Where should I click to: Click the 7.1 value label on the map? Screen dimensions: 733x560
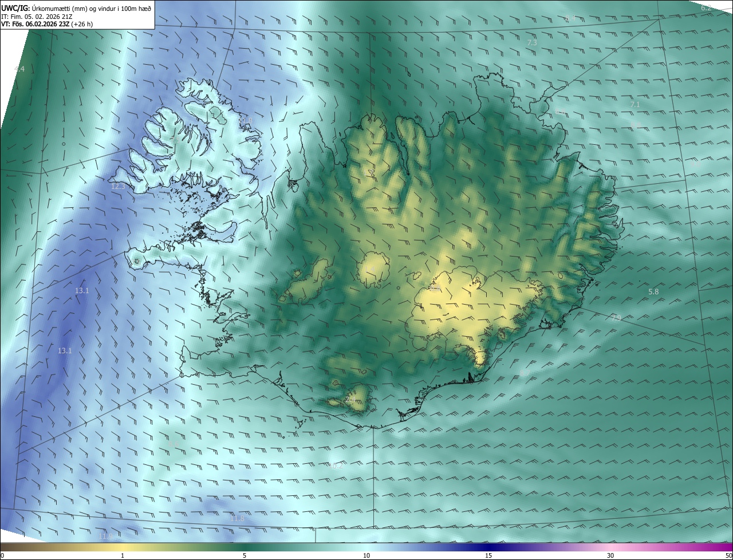pos(635,105)
